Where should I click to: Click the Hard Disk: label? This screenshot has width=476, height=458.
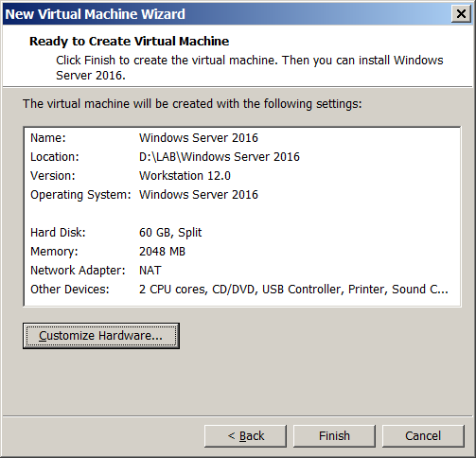(x=58, y=233)
